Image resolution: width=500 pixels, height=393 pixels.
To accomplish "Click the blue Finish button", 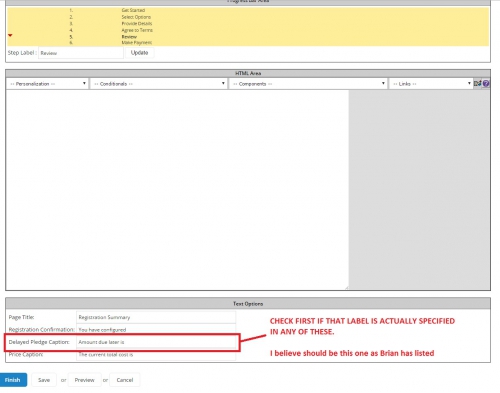I will tap(13, 380).
